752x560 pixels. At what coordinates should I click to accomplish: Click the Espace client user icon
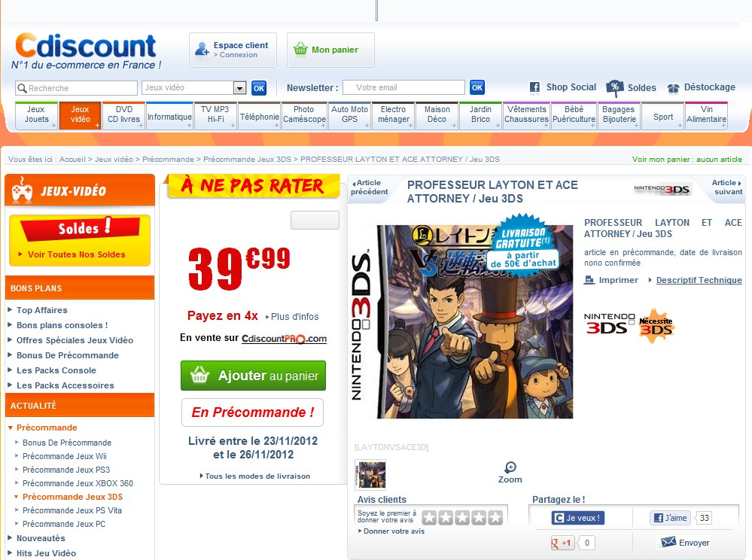click(x=202, y=50)
